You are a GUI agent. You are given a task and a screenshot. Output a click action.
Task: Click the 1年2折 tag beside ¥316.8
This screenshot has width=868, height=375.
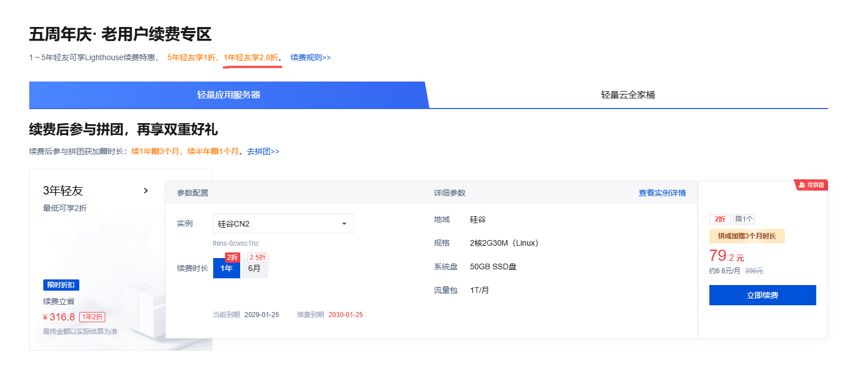pyautogui.click(x=92, y=317)
